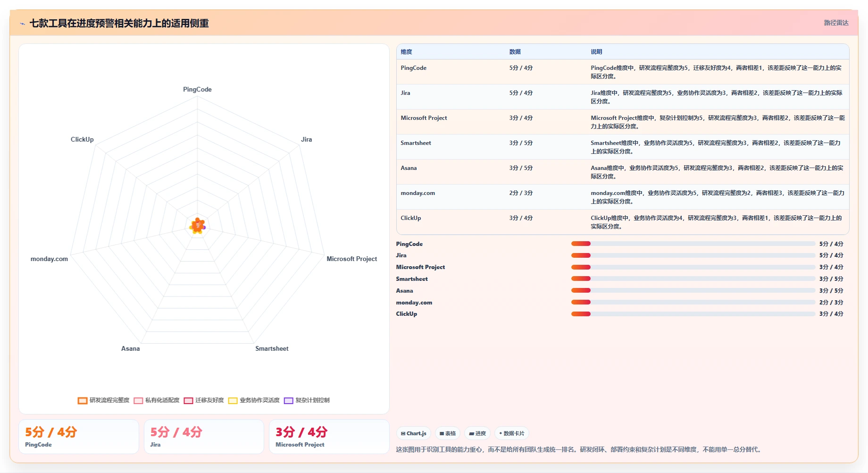
Task: Select the Microsoft Project table row name
Action: tap(424, 118)
